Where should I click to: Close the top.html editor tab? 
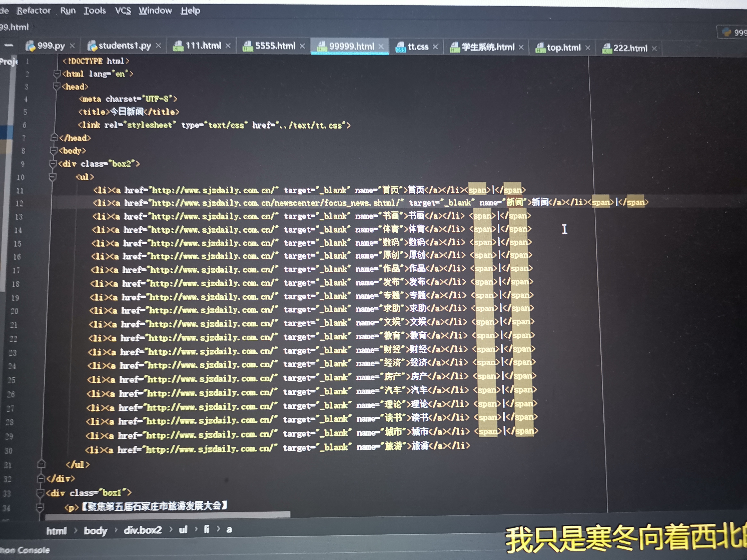tap(588, 48)
